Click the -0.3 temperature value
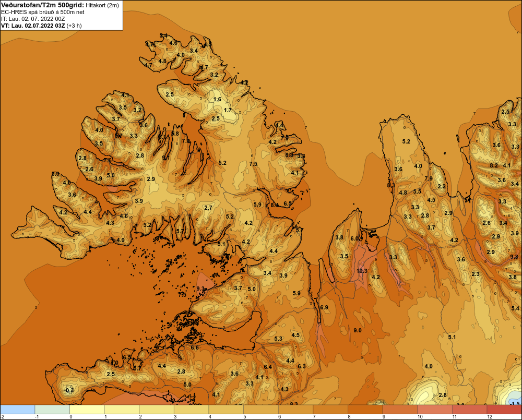 68,390
